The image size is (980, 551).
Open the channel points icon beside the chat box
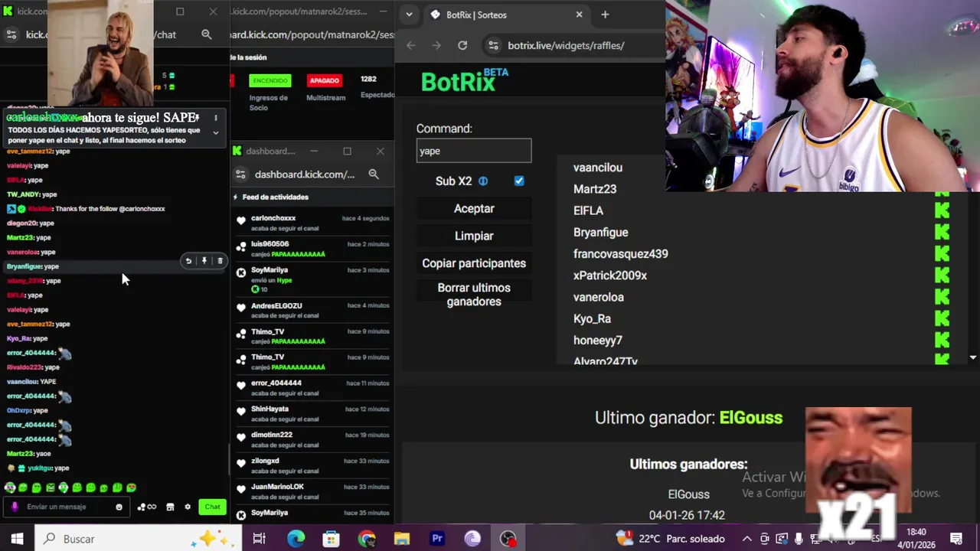[146, 507]
